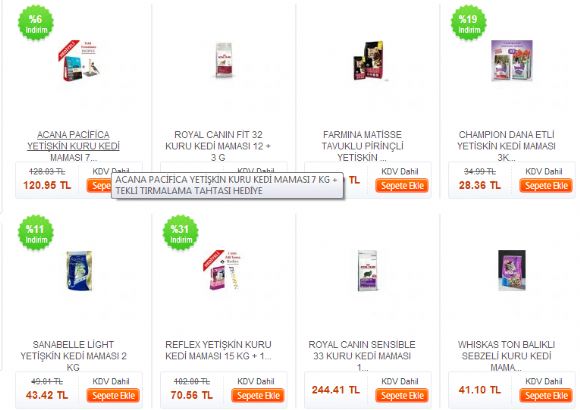Add Farmina Matisse to cart with Sepete Ekle
The image size is (580, 410).
402,185
